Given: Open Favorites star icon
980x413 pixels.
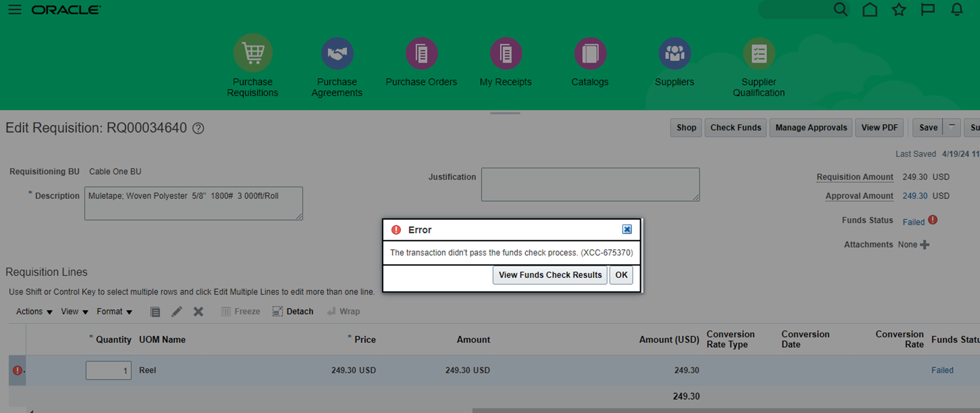Looking at the screenshot, I should click(x=899, y=10).
